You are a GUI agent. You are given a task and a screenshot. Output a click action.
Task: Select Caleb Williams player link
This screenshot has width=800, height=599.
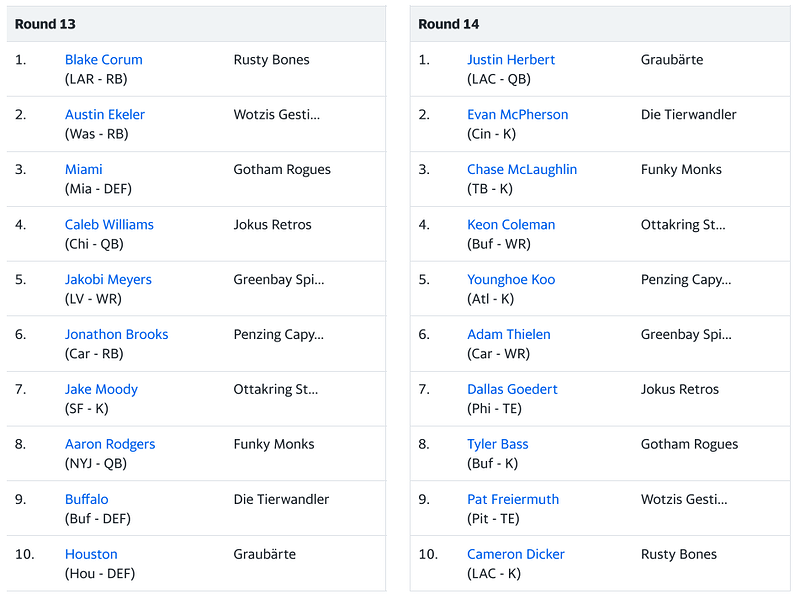pyautogui.click(x=109, y=225)
